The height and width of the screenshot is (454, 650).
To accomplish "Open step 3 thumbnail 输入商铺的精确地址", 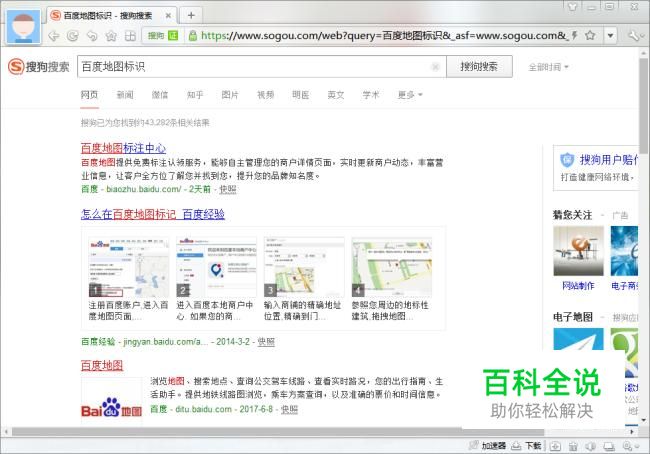I will (x=304, y=267).
